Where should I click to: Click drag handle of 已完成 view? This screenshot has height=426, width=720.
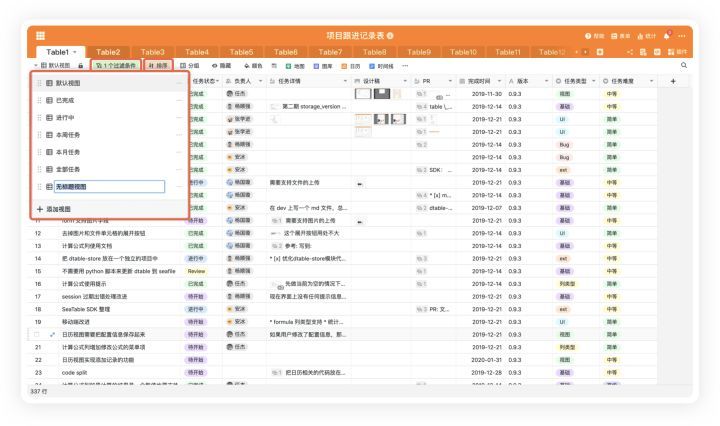point(39,101)
